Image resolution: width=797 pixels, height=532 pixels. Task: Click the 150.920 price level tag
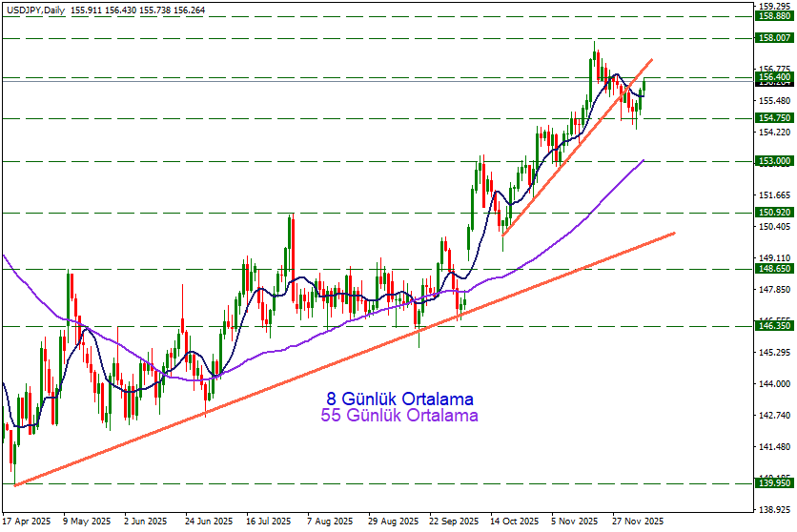pyautogui.click(x=774, y=213)
